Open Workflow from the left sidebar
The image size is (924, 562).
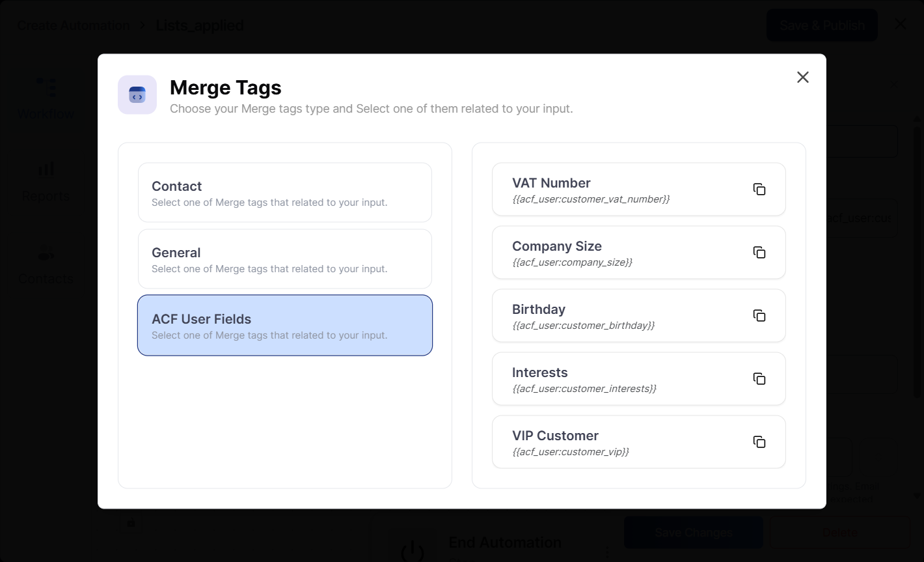(x=46, y=96)
